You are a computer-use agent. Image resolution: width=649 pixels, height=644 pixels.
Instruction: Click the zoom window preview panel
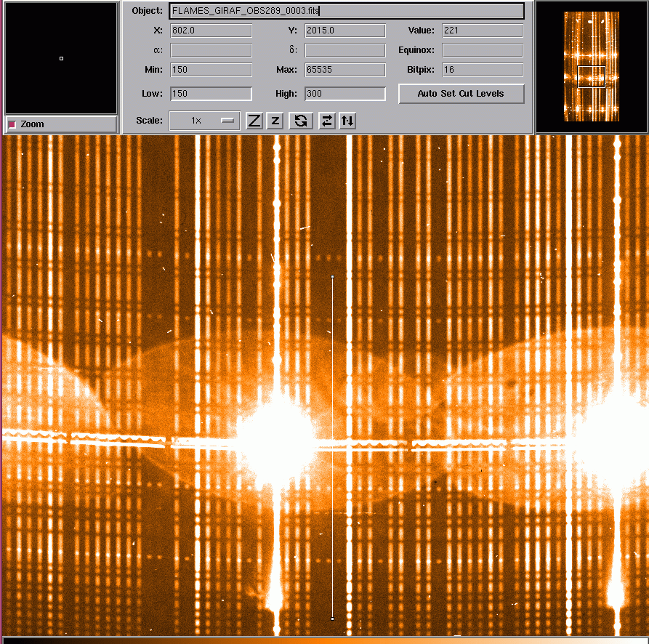(x=61, y=58)
